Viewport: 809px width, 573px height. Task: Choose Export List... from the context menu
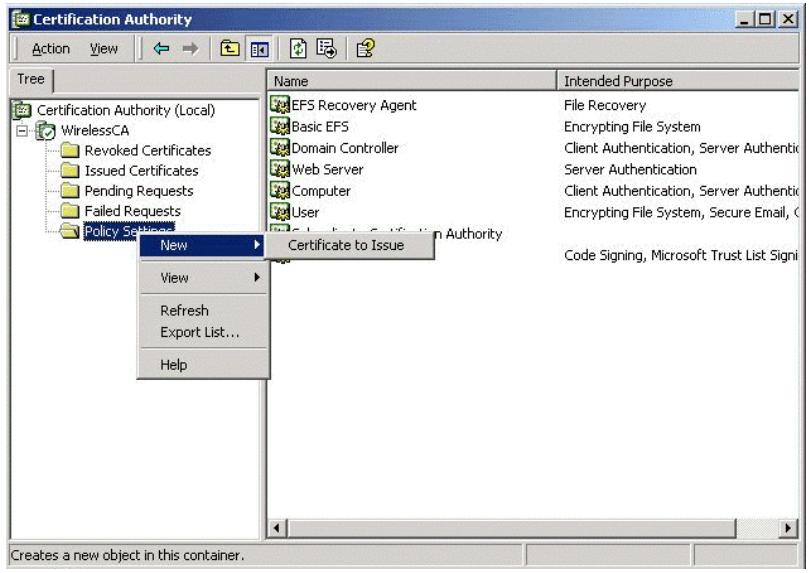[x=202, y=332]
